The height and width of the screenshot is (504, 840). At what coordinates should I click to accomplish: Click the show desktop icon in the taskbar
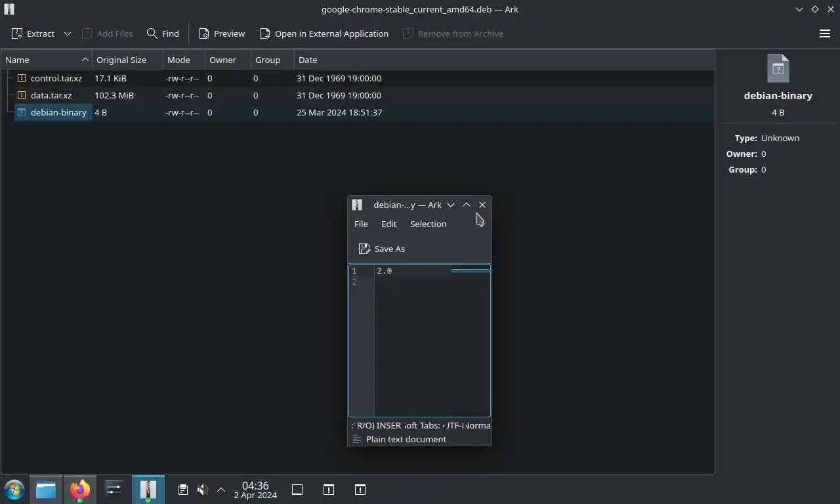[297, 490]
